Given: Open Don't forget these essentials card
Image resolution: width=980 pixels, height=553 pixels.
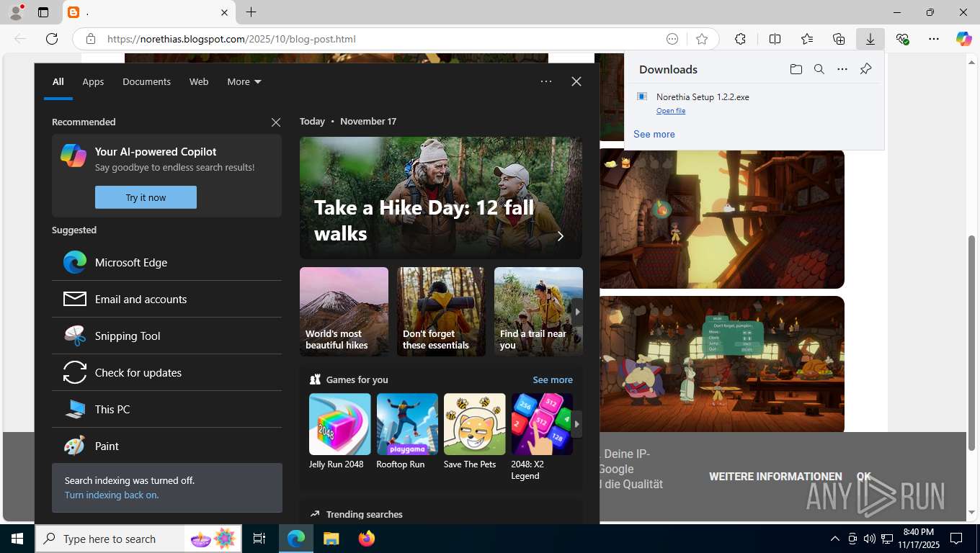Looking at the screenshot, I should pos(441,311).
